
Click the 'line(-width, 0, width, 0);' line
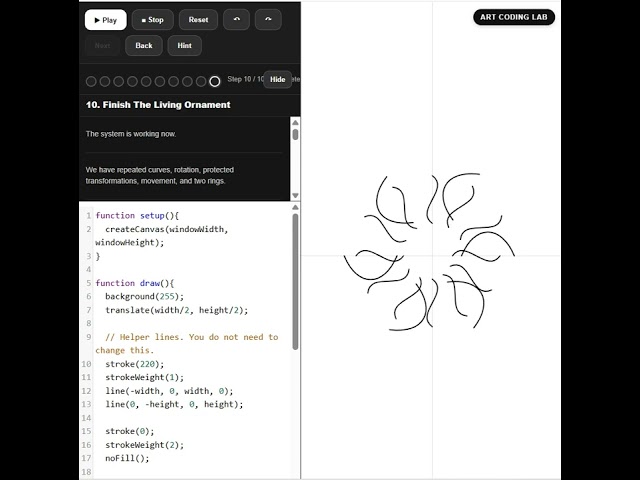click(169, 391)
